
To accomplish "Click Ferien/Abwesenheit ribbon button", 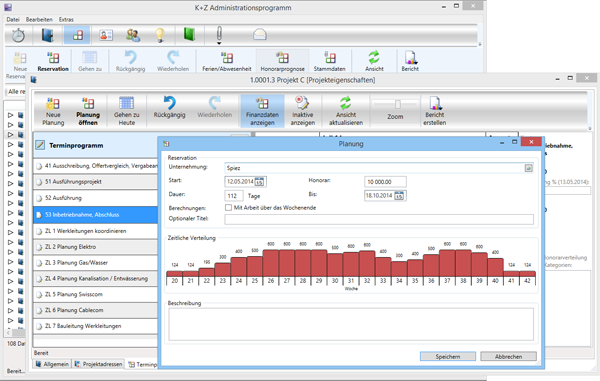I will (x=227, y=62).
